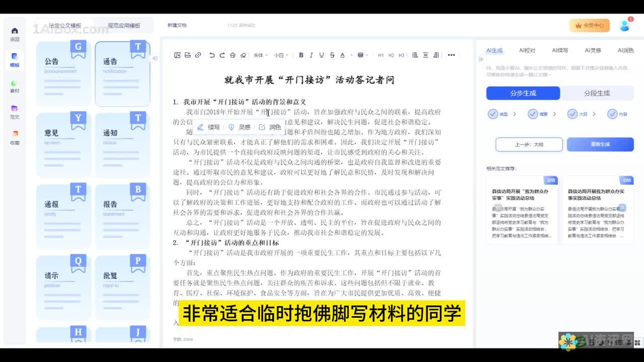Open the font family dropdown 宋体

[260, 55]
